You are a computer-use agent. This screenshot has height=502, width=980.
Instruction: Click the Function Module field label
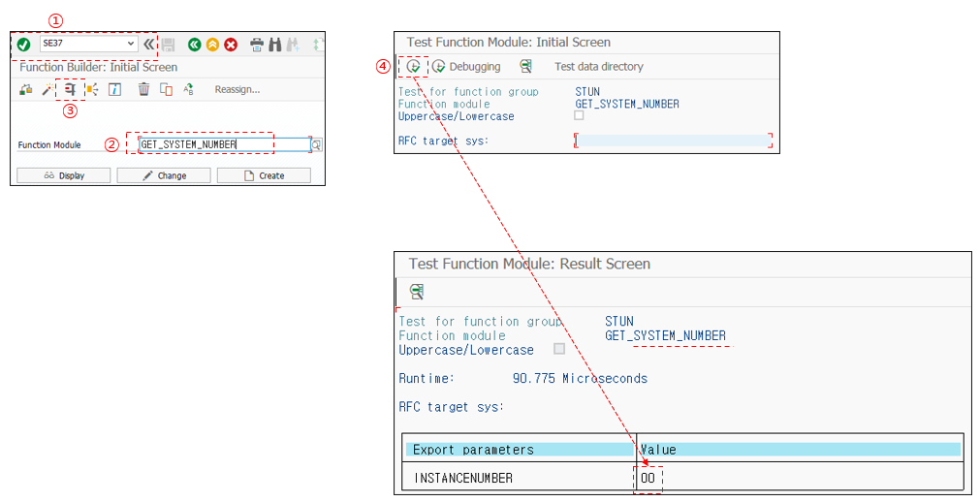pyautogui.click(x=49, y=145)
